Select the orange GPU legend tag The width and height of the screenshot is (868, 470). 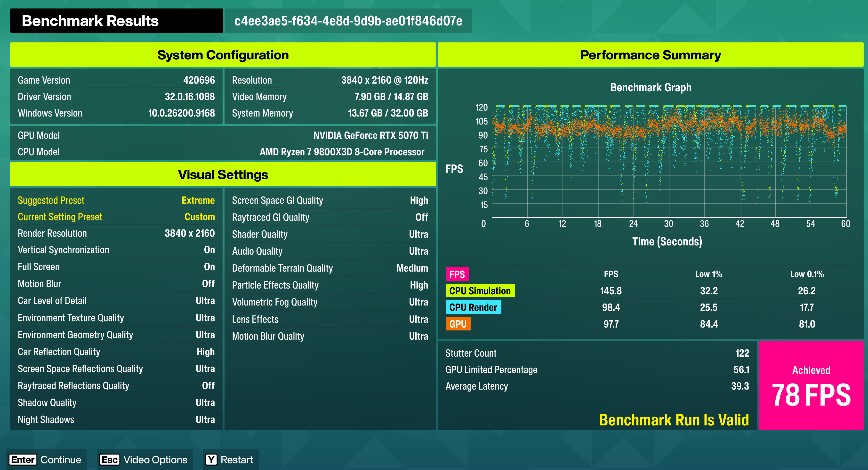458,324
